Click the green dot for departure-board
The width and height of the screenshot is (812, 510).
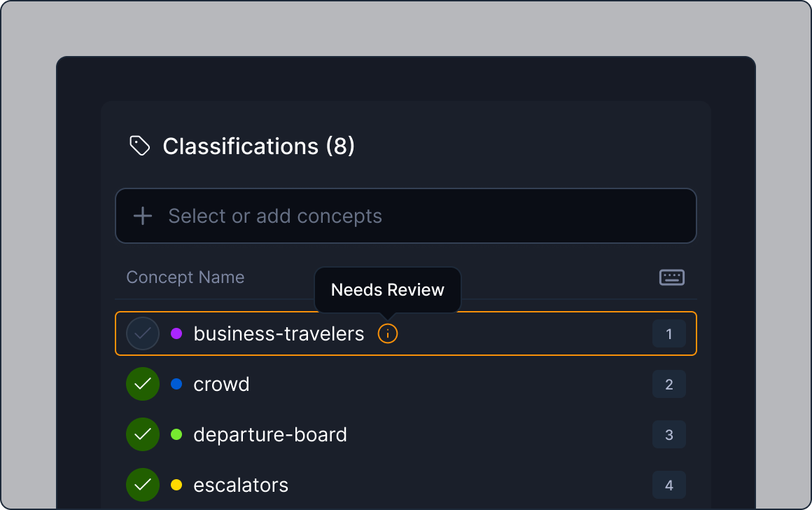[x=176, y=434]
